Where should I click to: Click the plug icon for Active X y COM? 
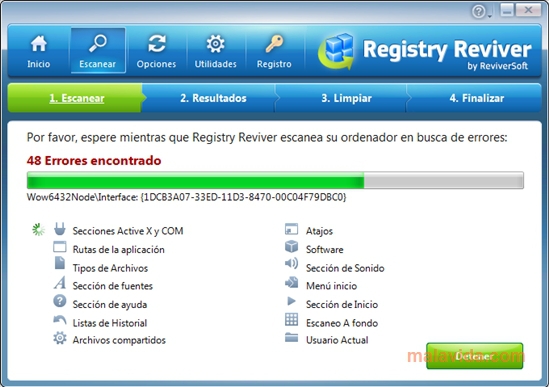pos(60,229)
